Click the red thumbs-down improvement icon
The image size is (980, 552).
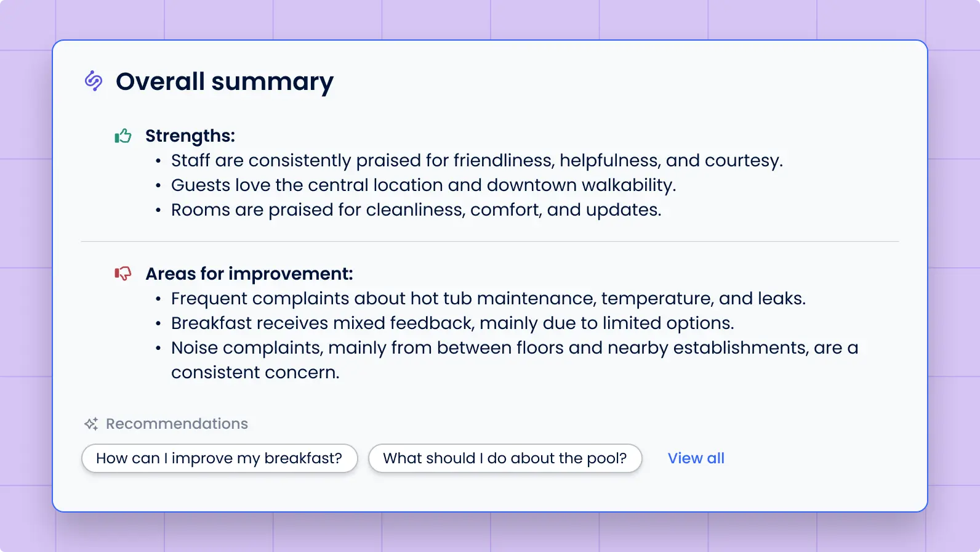pyautogui.click(x=123, y=274)
